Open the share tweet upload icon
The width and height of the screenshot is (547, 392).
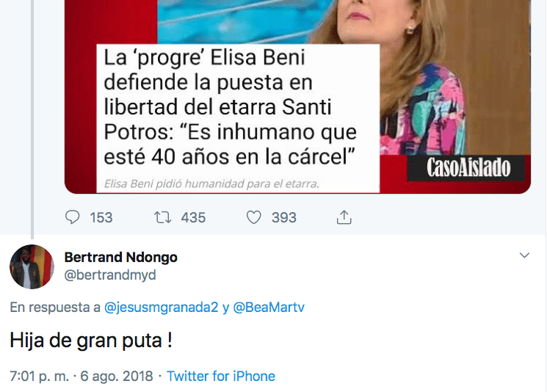[344, 217]
